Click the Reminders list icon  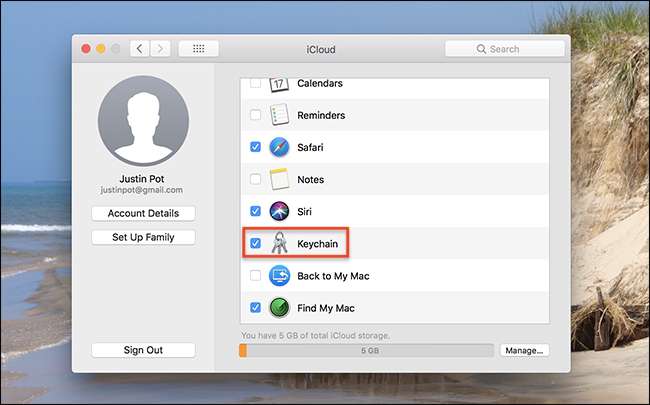click(279, 115)
